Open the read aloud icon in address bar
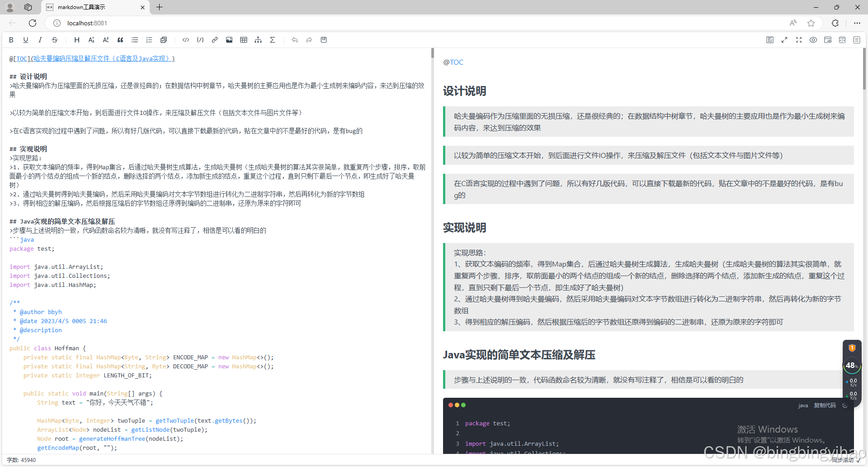The width and height of the screenshot is (868, 467). point(793,23)
